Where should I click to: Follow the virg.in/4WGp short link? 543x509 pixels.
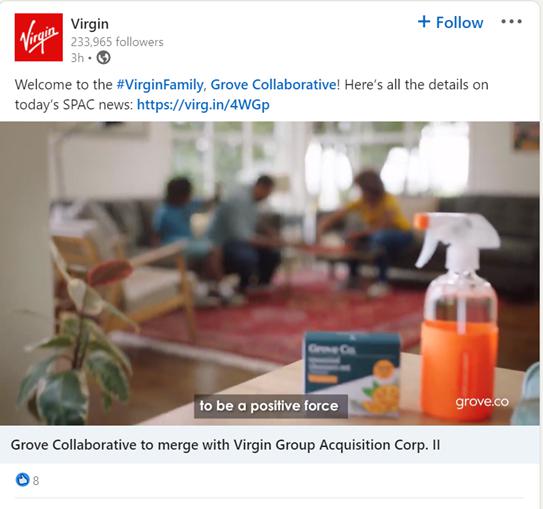tap(203, 105)
